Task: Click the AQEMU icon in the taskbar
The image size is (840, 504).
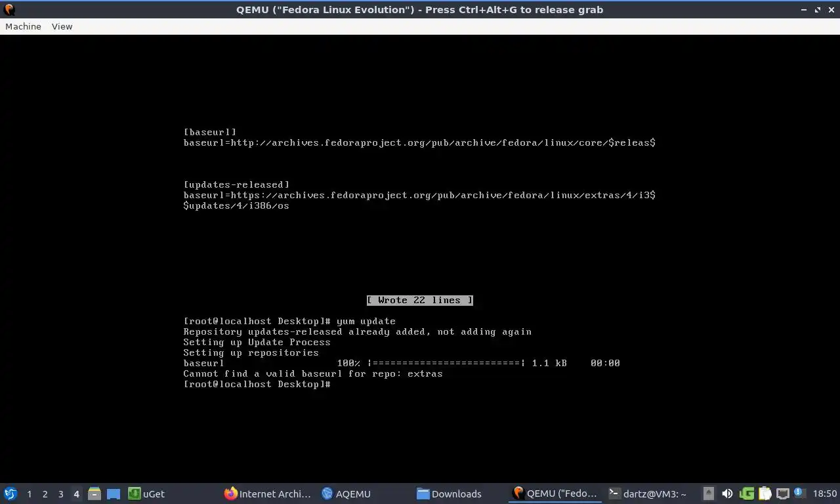Action: click(x=327, y=493)
